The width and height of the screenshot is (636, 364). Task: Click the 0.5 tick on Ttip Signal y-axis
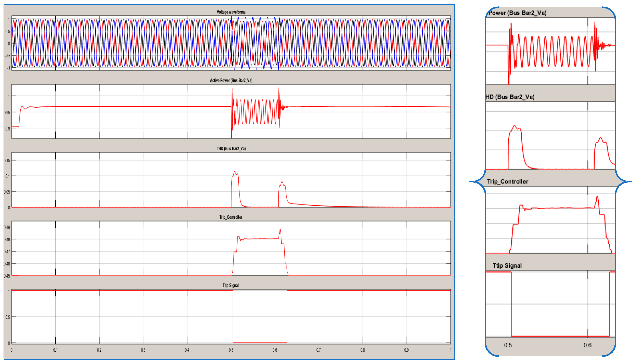[7, 317]
